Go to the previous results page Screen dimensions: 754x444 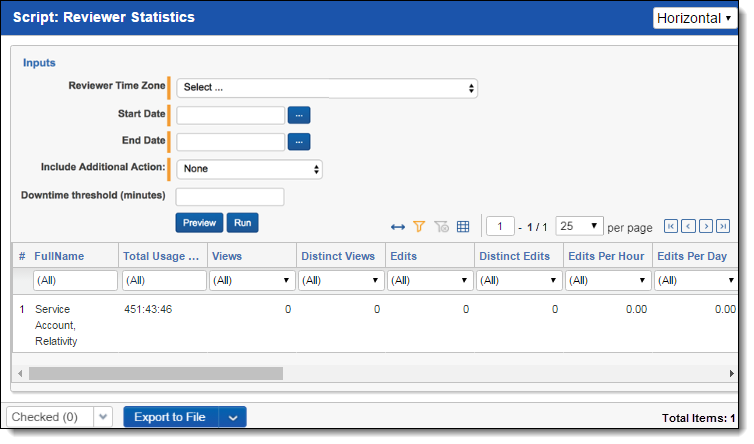tap(688, 227)
